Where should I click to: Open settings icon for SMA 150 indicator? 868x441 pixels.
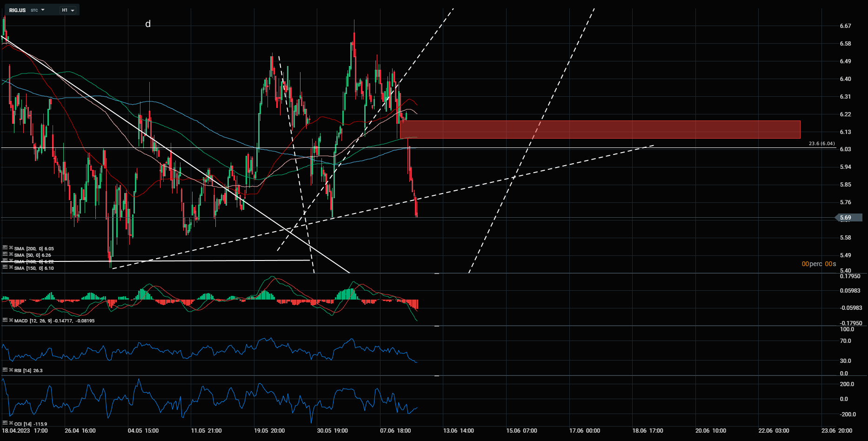5,267
